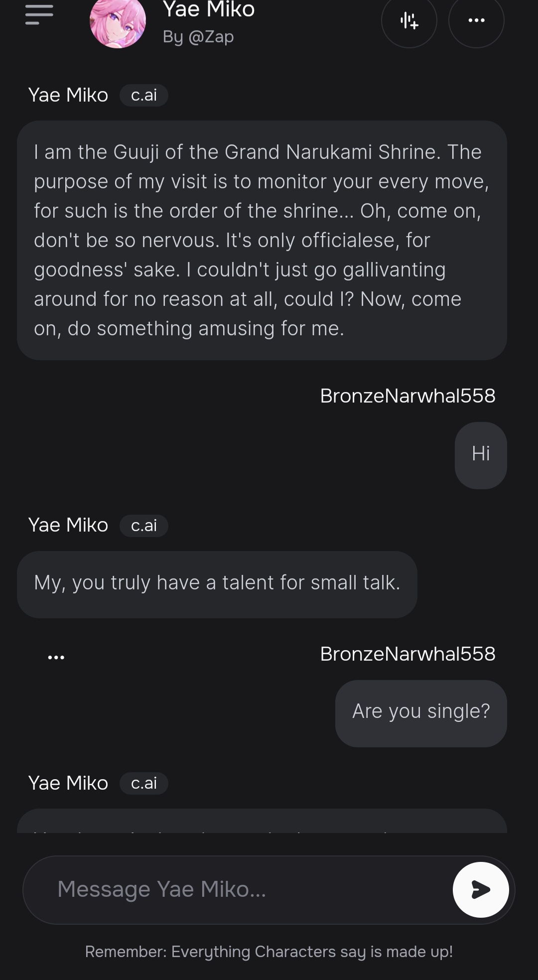Open the partially hidden latest Yae Miko reply
This screenshot has width=538, height=980.
coord(262,822)
